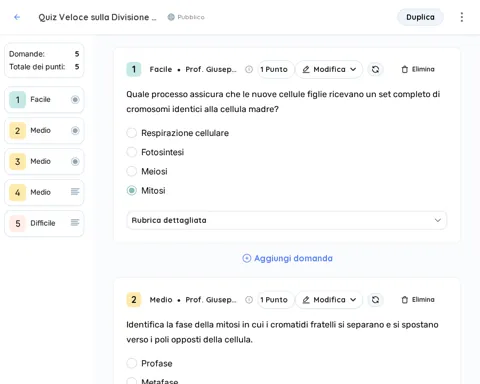Select the Fotosintesi answer

pyautogui.click(x=131, y=152)
